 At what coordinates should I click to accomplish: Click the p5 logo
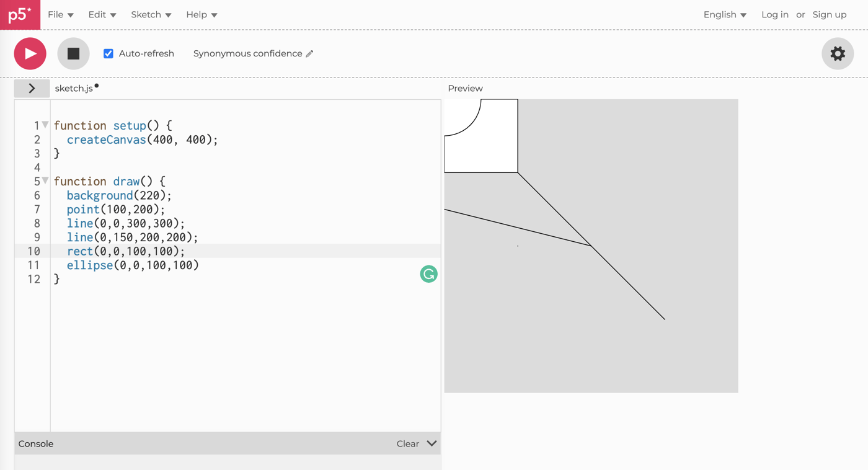click(20, 14)
